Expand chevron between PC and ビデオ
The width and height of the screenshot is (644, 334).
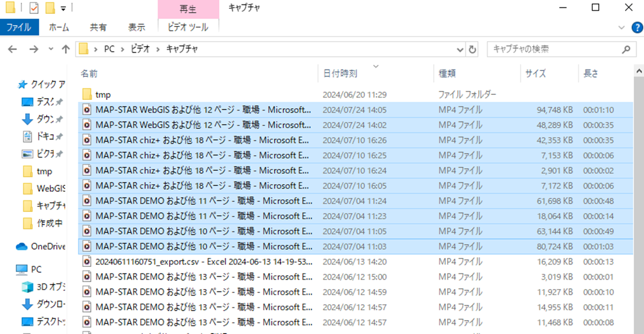point(122,49)
